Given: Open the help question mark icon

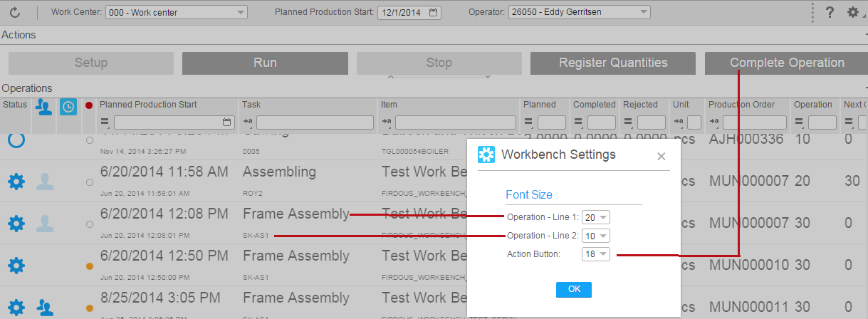Looking at the screenshot, I should (830, 12).
